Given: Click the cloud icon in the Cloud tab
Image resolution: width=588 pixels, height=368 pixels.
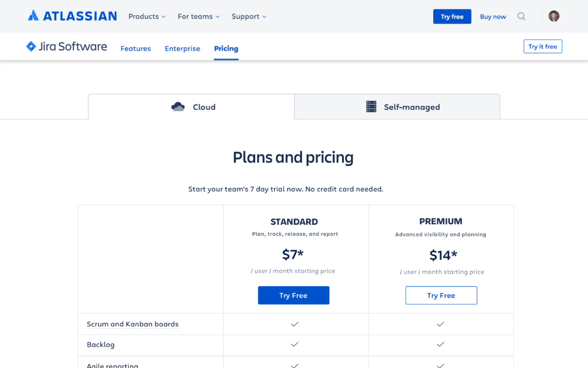Looking at the screenshot, I should pyautogui.click(x=178, y=107).
